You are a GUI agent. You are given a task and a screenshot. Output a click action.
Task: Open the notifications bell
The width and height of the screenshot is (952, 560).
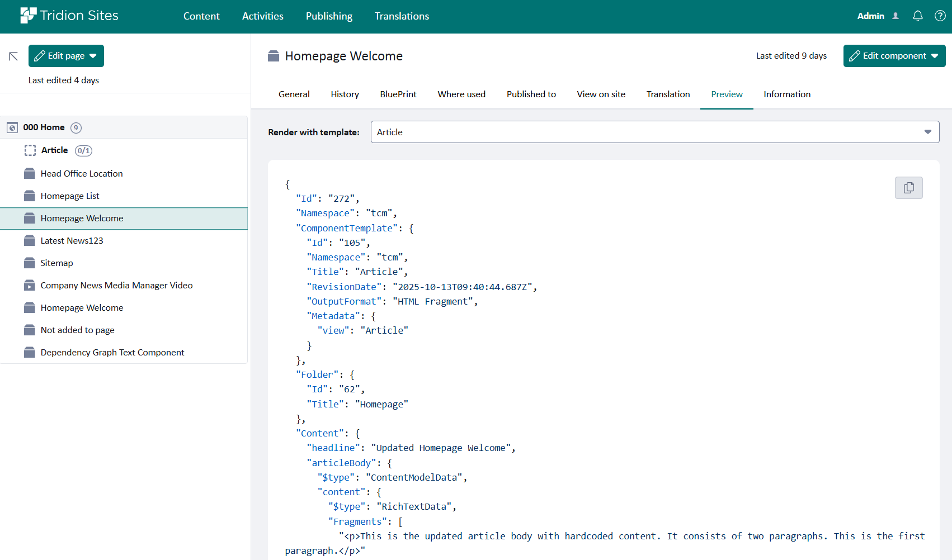[917, 16]
